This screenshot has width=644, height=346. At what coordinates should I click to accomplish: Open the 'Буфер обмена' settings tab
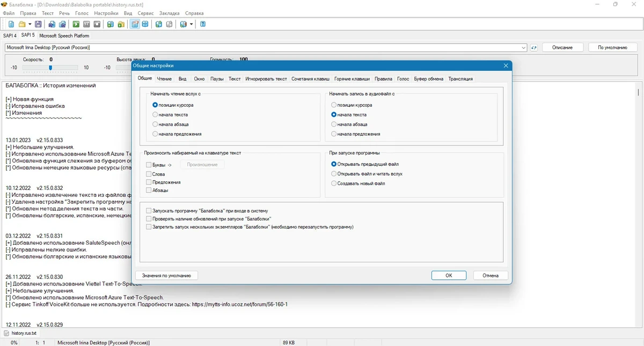click(x=429, y=79)
